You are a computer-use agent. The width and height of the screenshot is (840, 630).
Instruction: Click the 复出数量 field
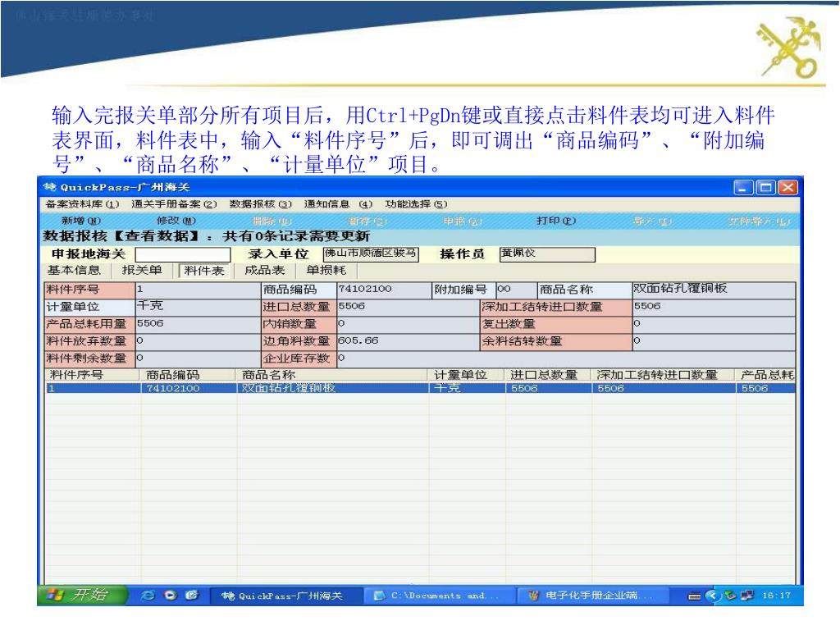(713, 324)
